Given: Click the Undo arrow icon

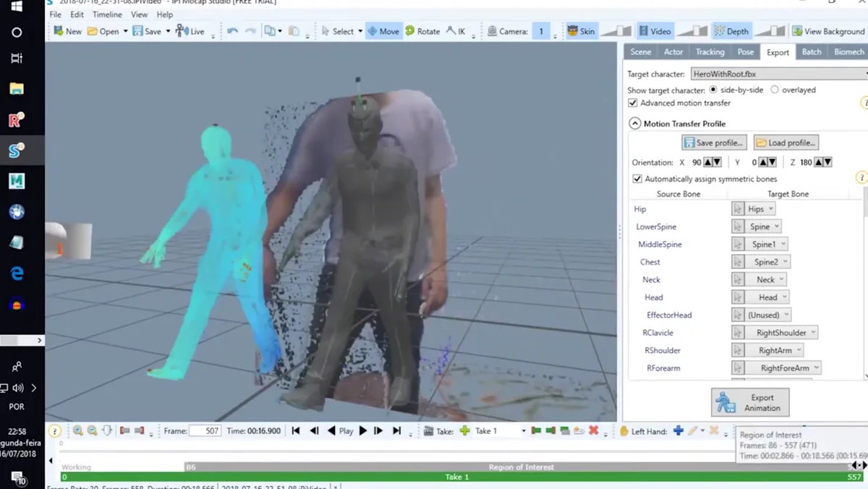Looking at the screenshot, I should [x=232, y=31].
